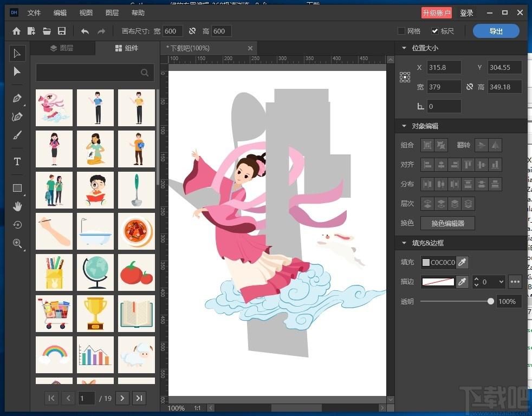Toggle canvas size aspect-ratio lock

coord(192,31)
